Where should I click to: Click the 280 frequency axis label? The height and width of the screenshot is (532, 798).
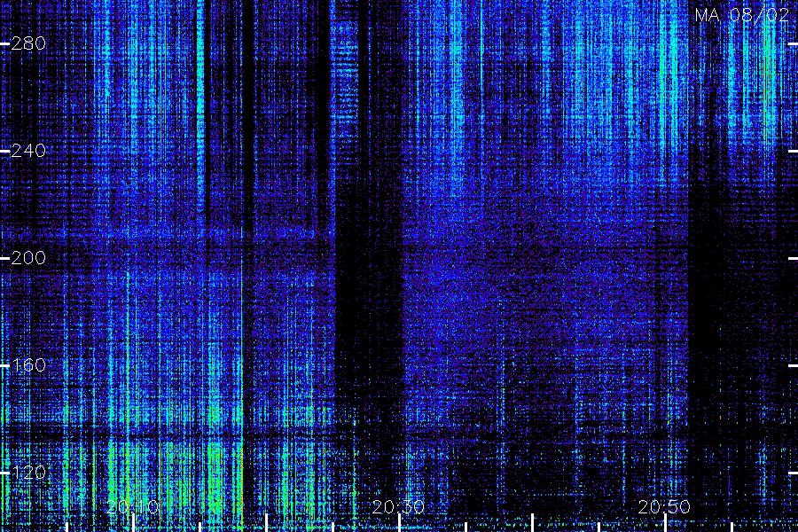(x=28, y=43)
